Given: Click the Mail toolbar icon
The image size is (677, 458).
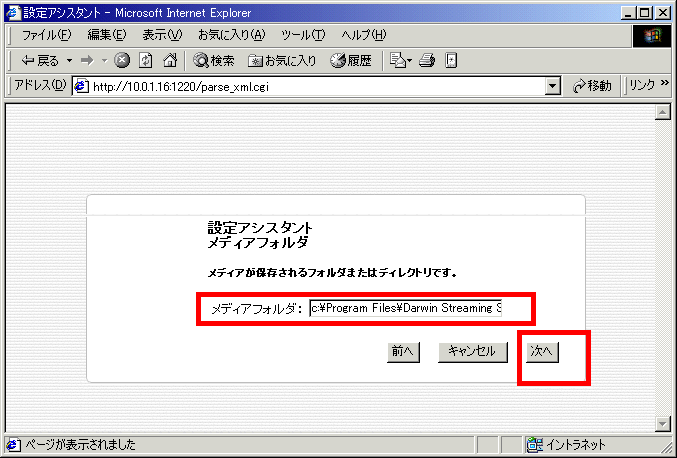Looking at the screenshot, I should pos(400,61).
